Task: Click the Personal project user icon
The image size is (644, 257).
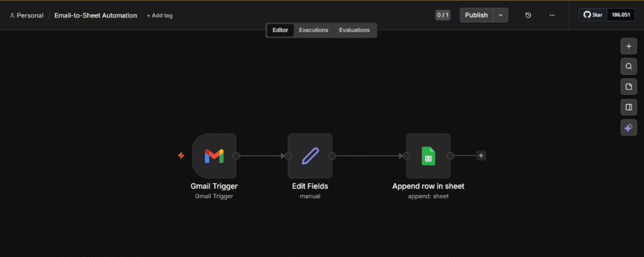Action: (12, 15)
